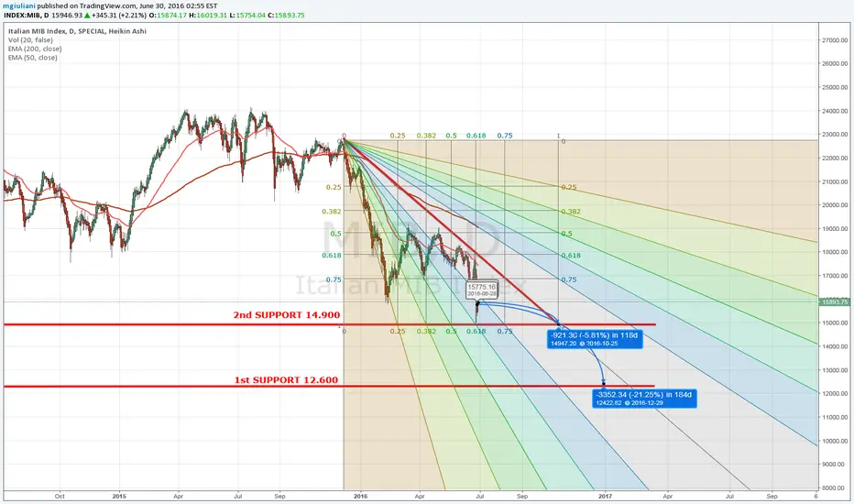Click the 27000.00 price axis label
Image resolution: width=854 pixels, height=504 pixels.
[x=834, y=39]
